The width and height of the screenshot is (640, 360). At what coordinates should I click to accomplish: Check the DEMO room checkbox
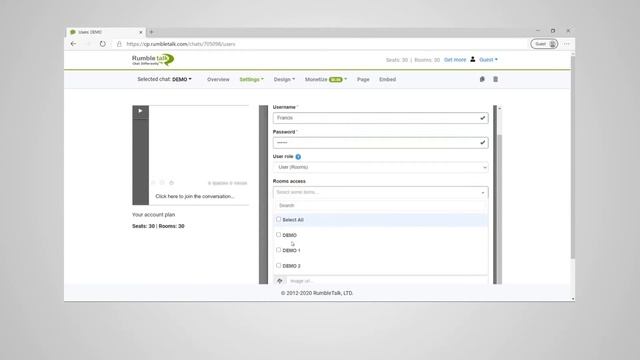[278, 235]
